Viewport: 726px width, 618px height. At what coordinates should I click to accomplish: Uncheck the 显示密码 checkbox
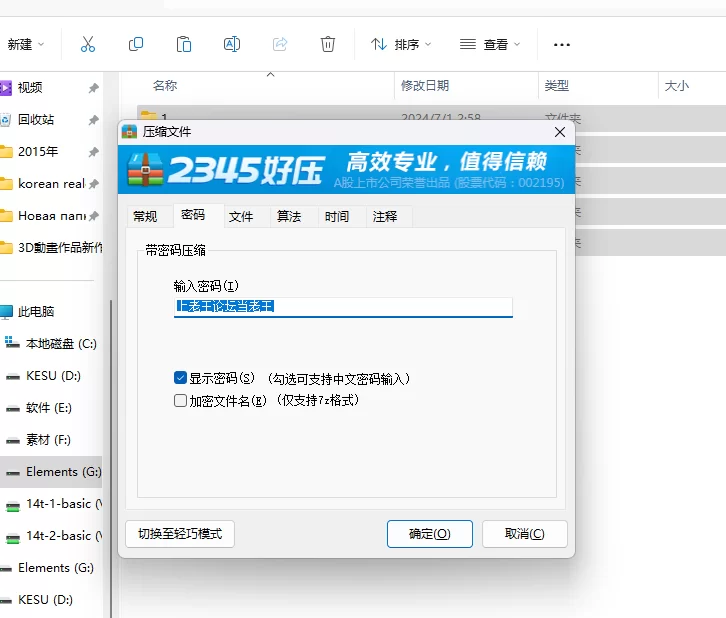(180, 378)
